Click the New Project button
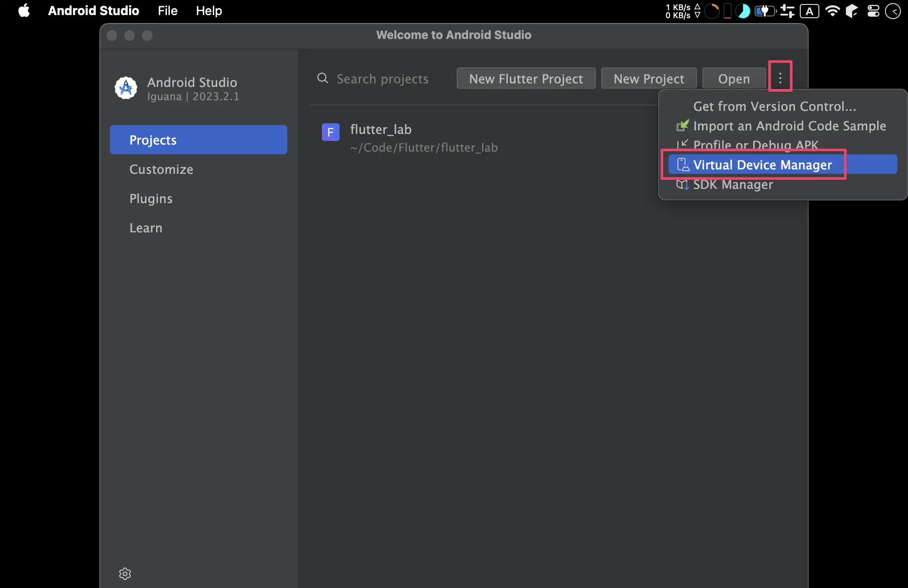This screenshot has width=908, height=588. click(649, 78)
